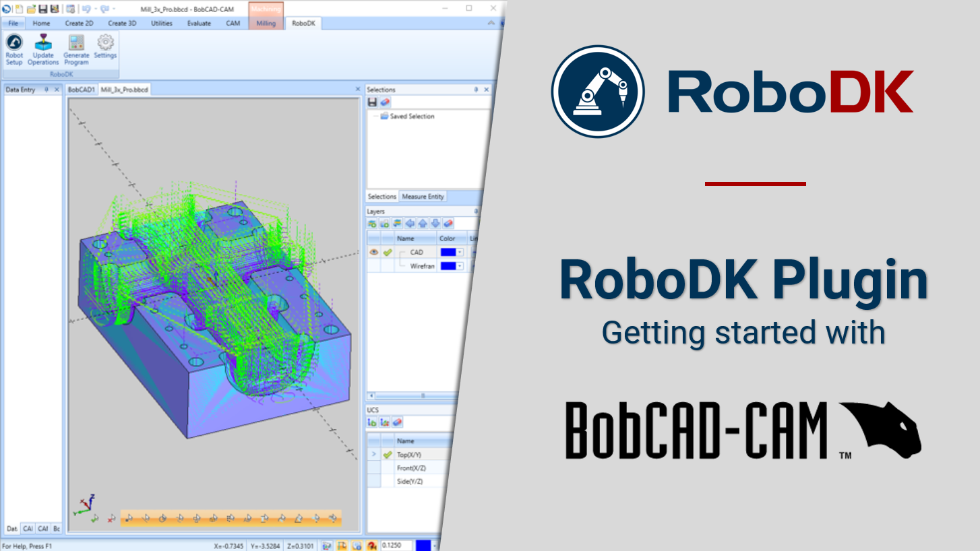
Task: Open the CAD layer color dropdown
Action: pos(460,253)
